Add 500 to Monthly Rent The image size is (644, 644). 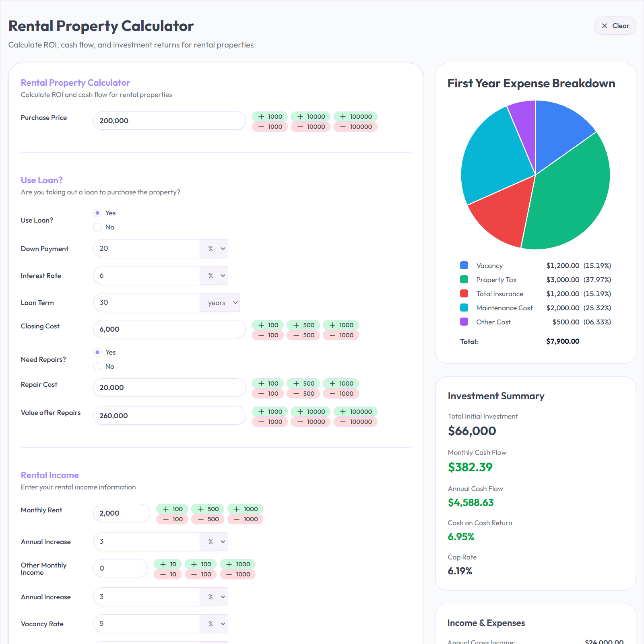[x=207, y=509]
